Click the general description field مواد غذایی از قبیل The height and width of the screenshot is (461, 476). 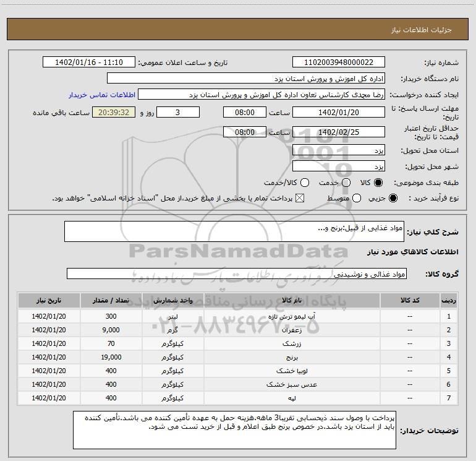point(234,231)
